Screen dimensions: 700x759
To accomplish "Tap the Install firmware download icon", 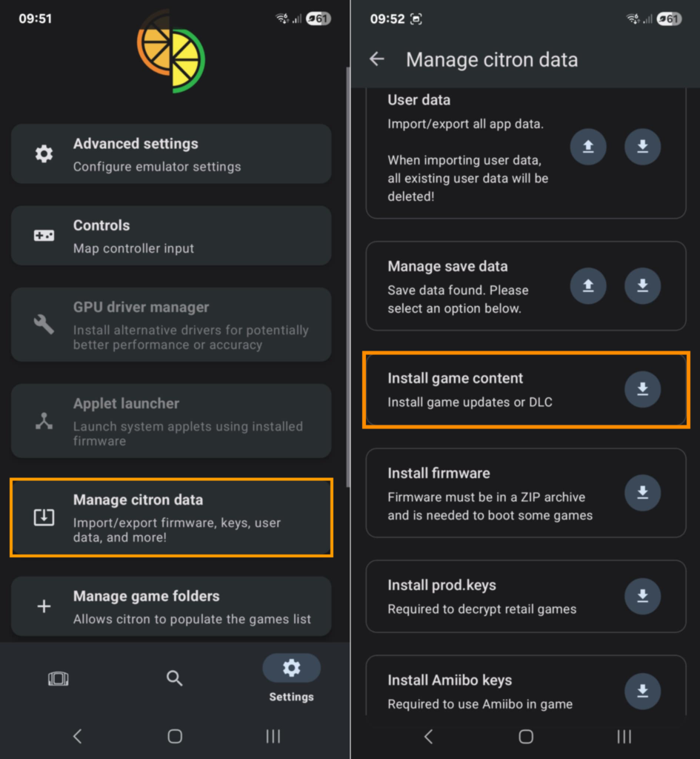I will (x=642, y=492).
